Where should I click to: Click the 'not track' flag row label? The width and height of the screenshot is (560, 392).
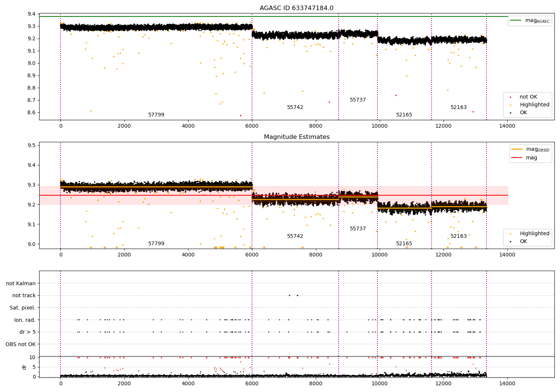pyautogui.click(x=24, y=295)
